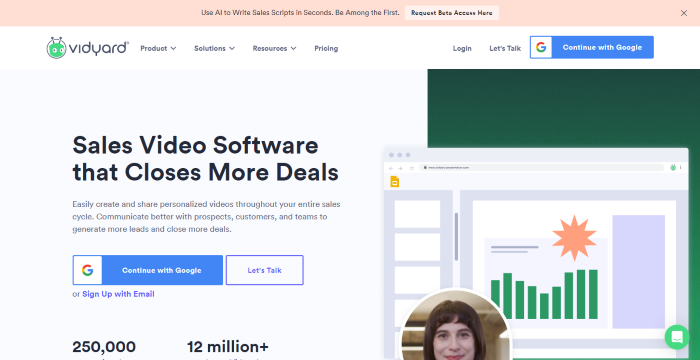Click the outlined Let's Talk button
Screen dimensions: 700x360
(265, 270)
